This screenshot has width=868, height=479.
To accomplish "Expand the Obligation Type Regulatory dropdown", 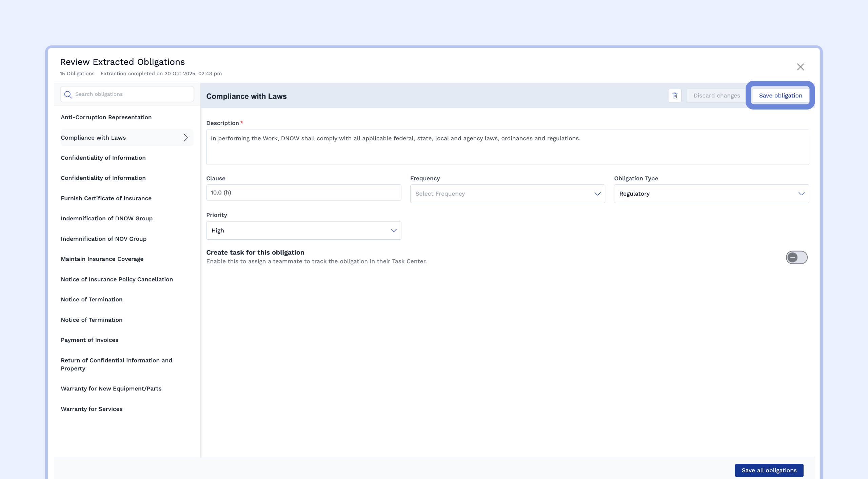I will pos(711,194).
